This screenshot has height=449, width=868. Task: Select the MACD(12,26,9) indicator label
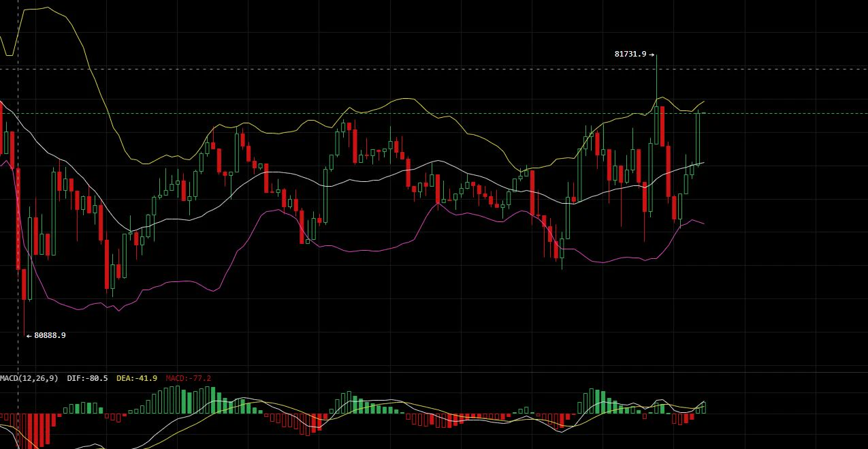[x=29, y=378]
